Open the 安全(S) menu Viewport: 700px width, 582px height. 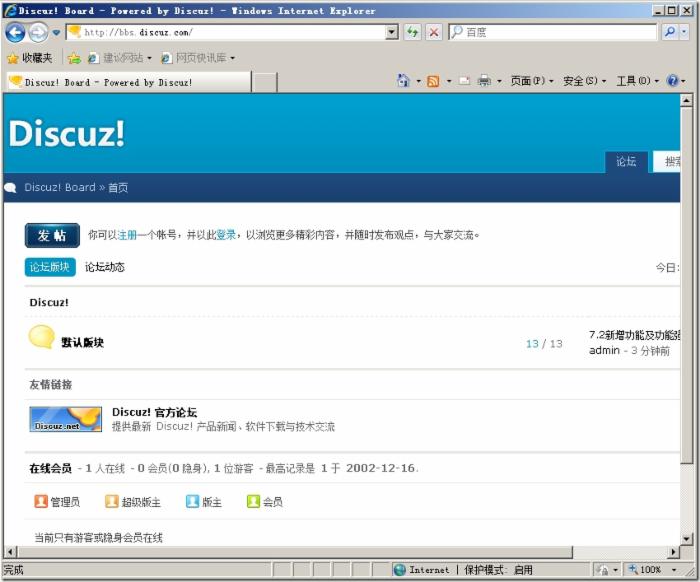click(x=584, y=81)
